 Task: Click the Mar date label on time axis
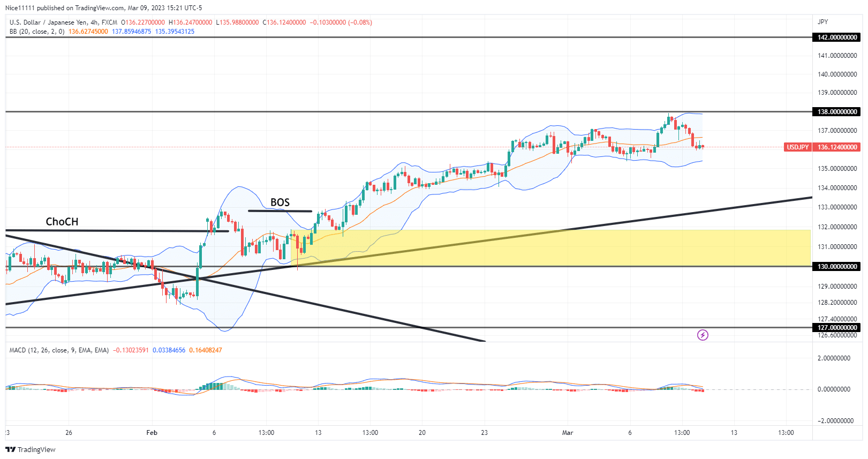568,433
